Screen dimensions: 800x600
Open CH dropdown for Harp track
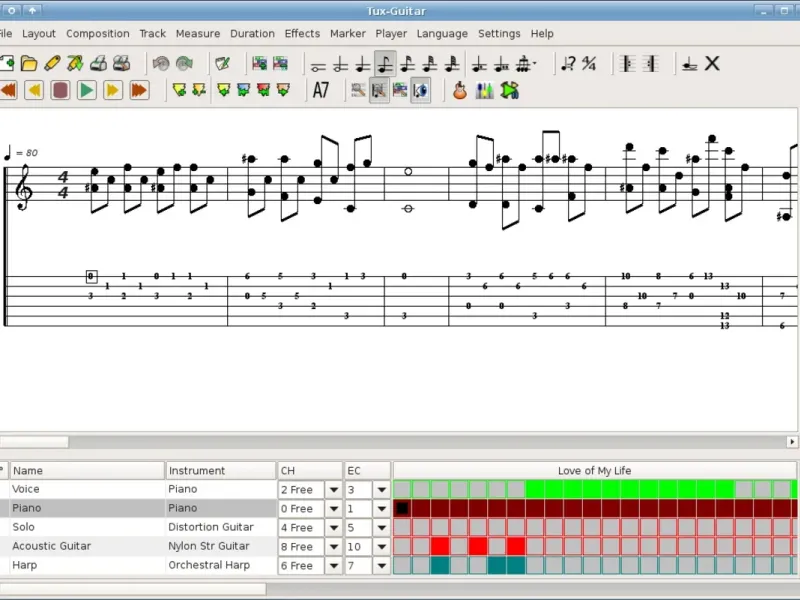point(334,565)
